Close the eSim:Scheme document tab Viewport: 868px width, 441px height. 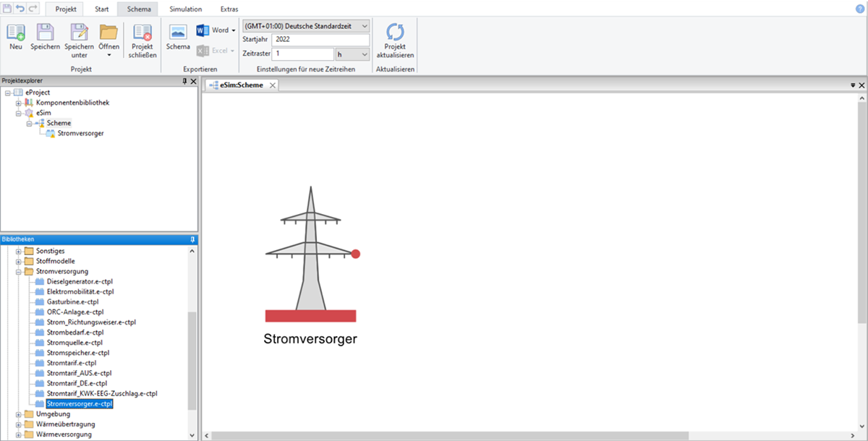click(x=272, y=85)
